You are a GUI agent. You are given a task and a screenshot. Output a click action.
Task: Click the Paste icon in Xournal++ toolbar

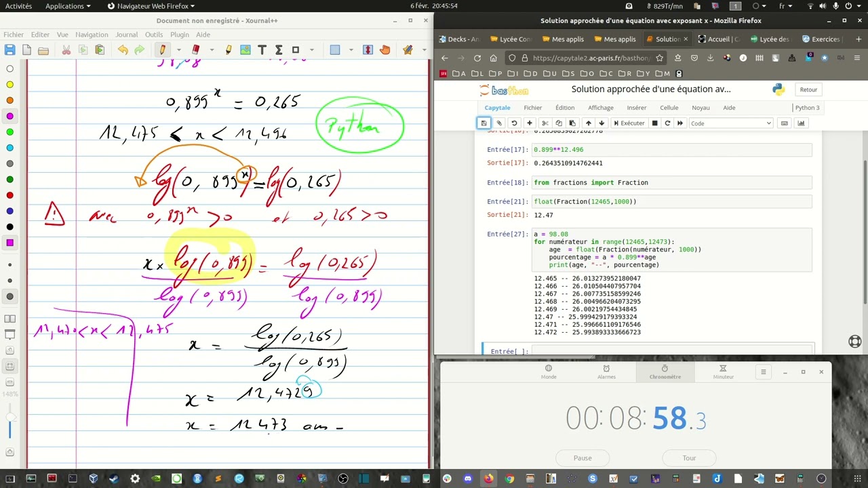100,49
